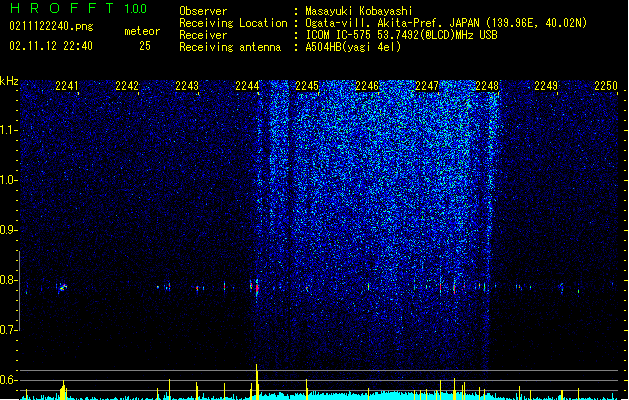
Task: Click the 0.6 kHz axis label
Action: tap(8, 380)
